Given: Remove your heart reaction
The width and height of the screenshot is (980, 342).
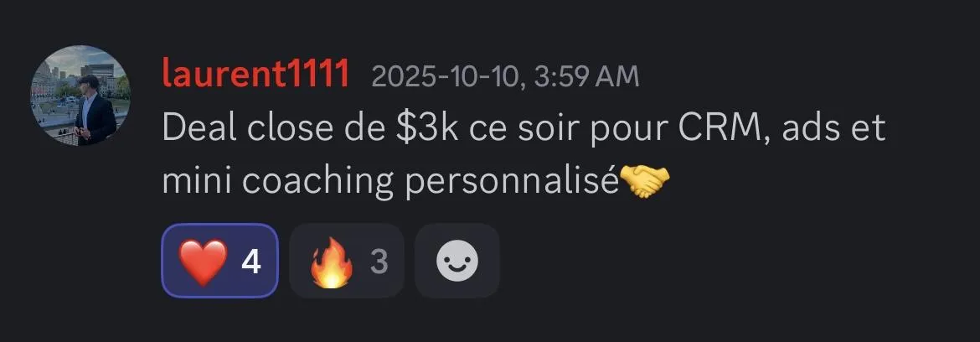Looking at the screenshot, I should (x=220, y=261).
